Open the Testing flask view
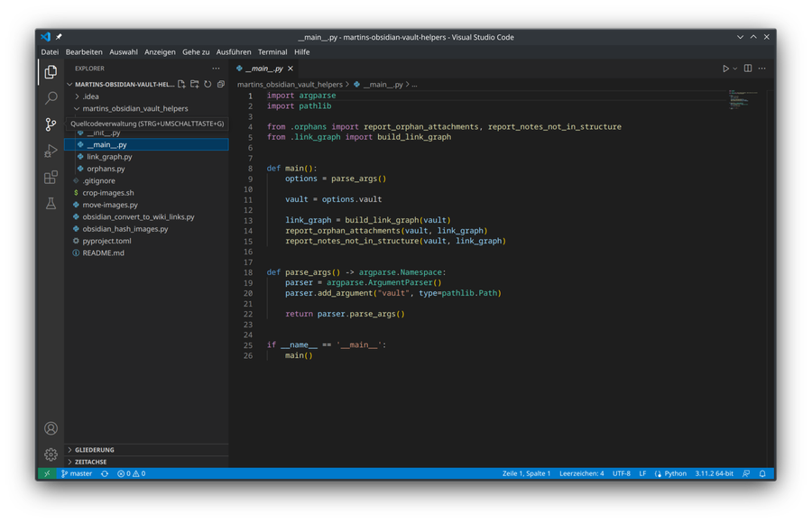Image resolution: width=812 pixels, height=523 pixels. tap(51, 204)
